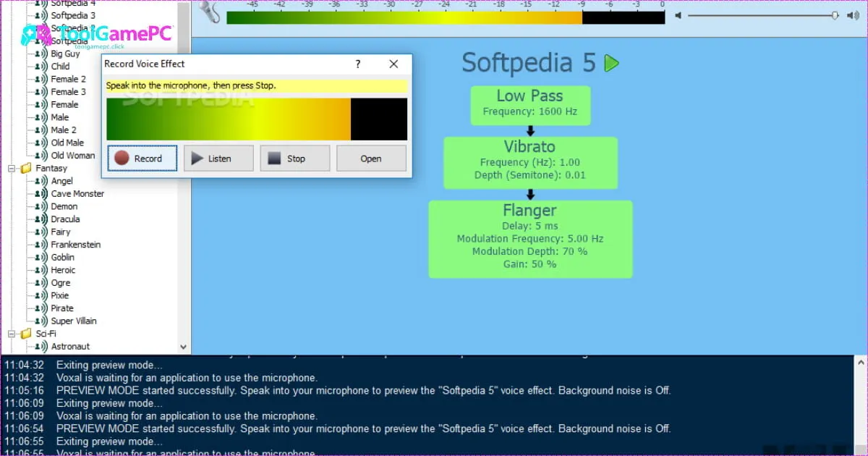Click the help question mark in the dialog

click(x=357, y=64)
